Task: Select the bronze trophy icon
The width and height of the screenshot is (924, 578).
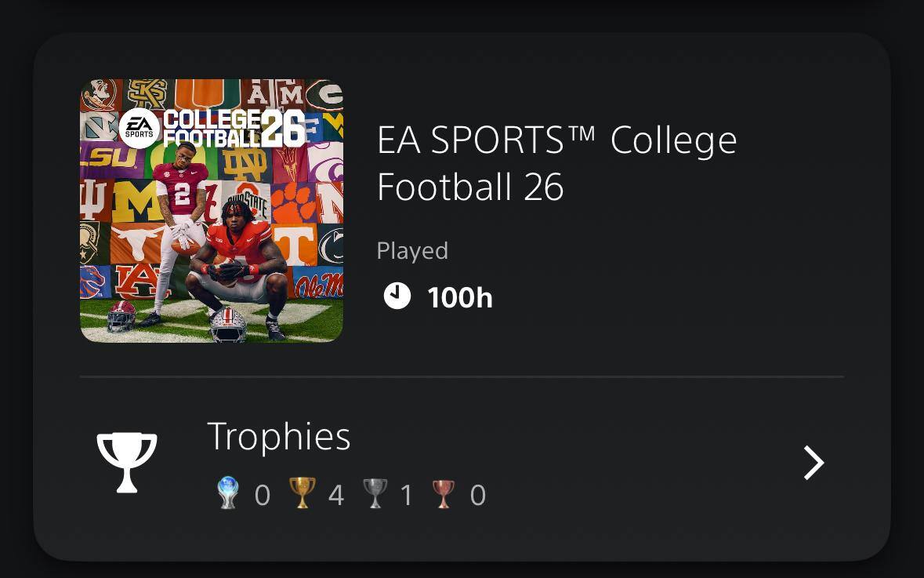Action: point(444,494)
